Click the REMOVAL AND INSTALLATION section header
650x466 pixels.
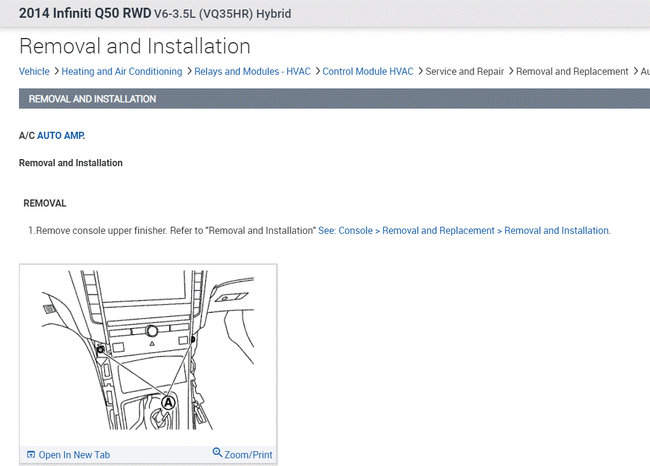334,99
